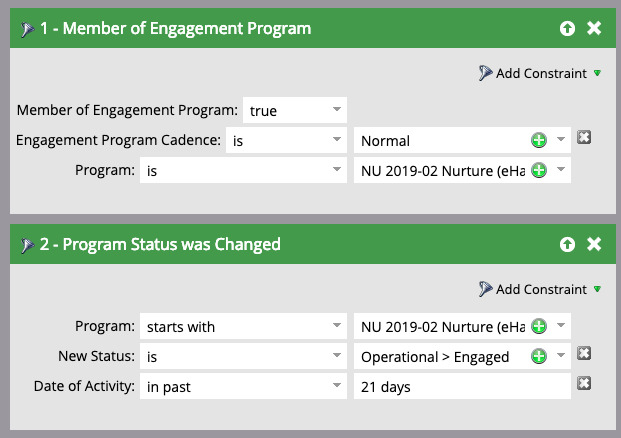
Task: Add value next to Operational > Engaged
Action: (539, 356)
